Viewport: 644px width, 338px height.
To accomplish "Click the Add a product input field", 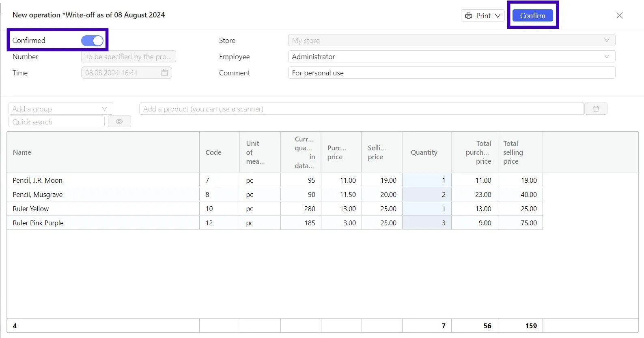I will tap(362, 109).
